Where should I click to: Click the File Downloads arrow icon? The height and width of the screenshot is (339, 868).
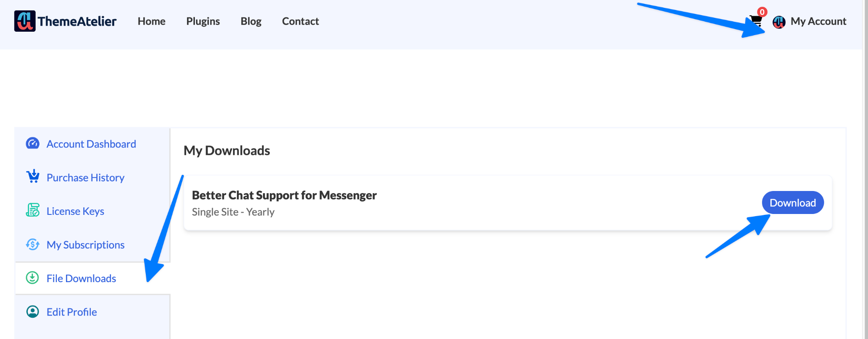[33, 278]
